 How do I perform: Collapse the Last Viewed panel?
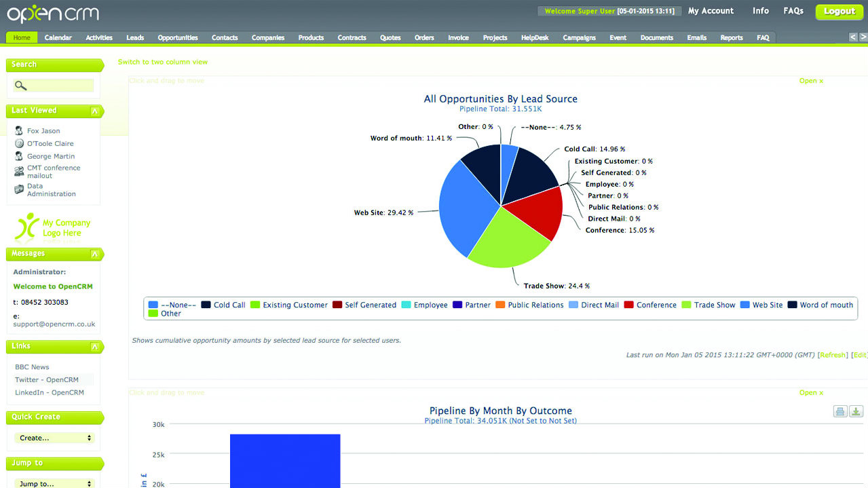pos(94,111)
